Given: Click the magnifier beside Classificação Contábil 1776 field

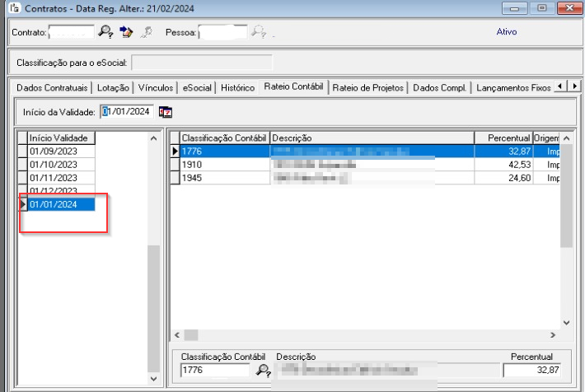Looking at the screenshot, I should click(x=263, y=371).
